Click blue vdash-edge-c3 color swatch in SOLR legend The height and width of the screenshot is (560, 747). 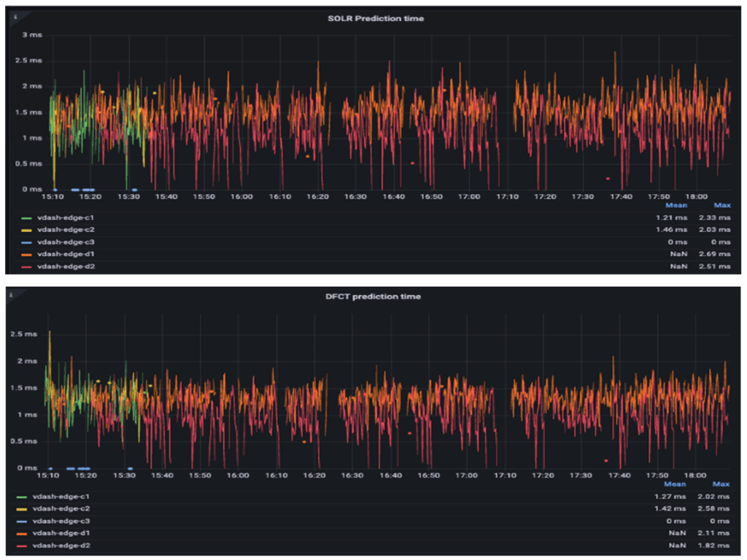(27, 242)
